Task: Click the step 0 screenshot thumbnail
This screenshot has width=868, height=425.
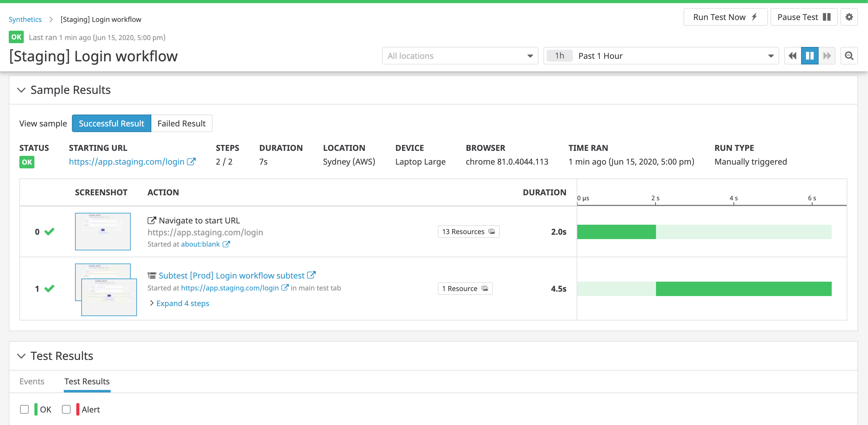Action: point(103,231)
